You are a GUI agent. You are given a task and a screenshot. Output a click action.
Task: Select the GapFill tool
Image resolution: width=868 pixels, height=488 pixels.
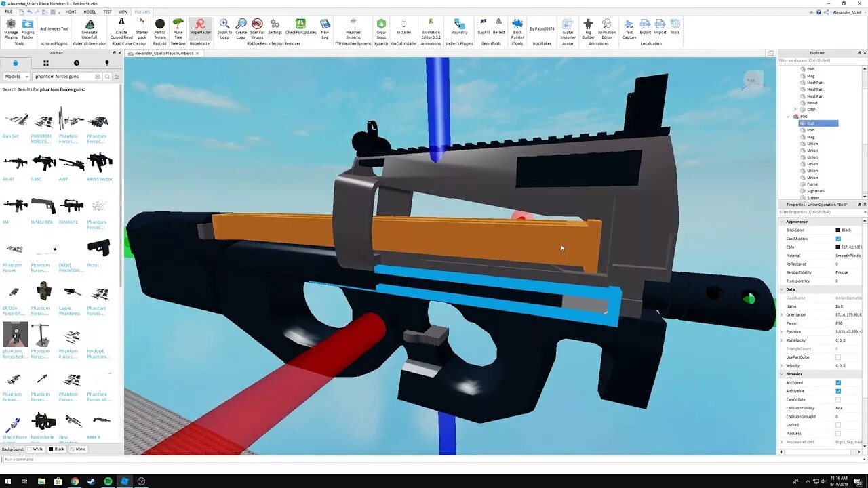[x=484, y=27]
